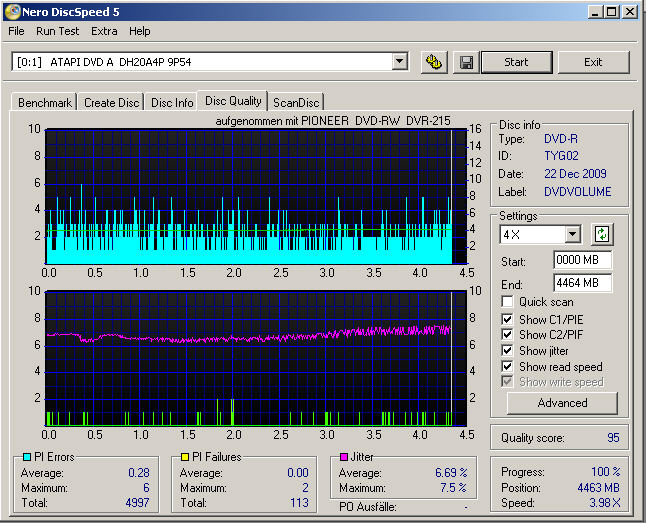
Task: Expand the ATAPI DVD drive selection dropdown
Action: pos(400,62)
